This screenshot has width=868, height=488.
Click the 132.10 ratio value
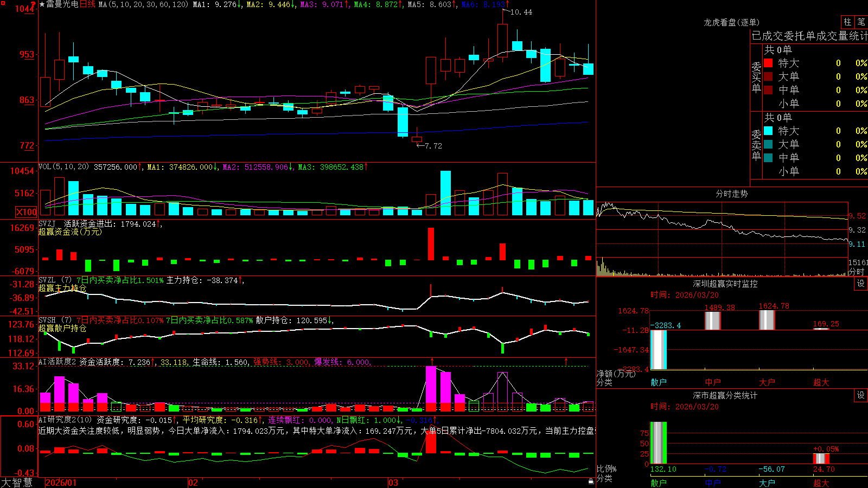663,469
